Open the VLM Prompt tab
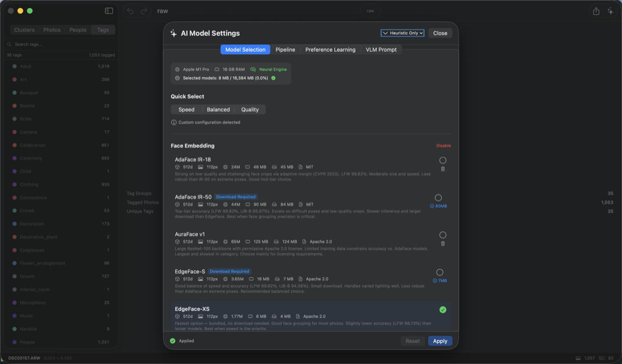622x364 pixels. click(x=381, y=50)
